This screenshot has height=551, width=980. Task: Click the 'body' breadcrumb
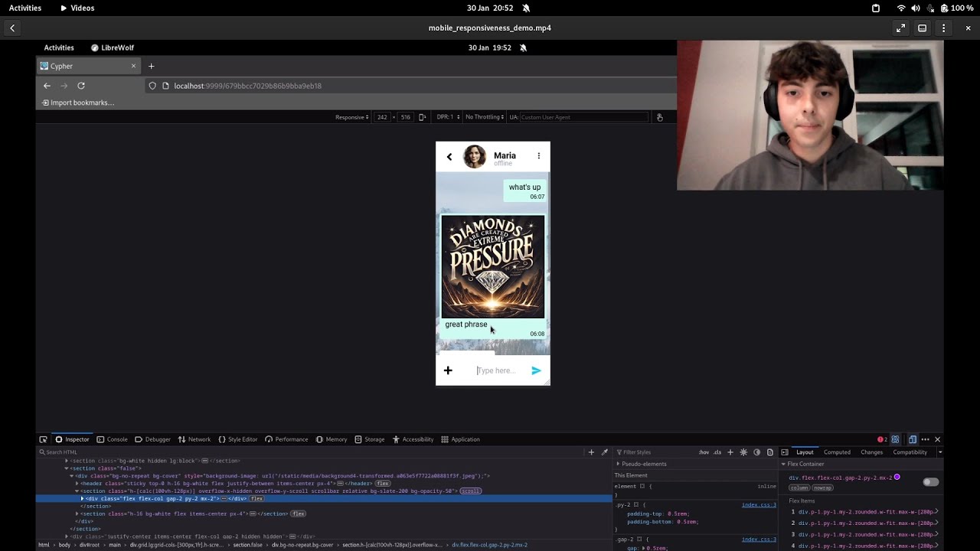[x=64, y=545]
